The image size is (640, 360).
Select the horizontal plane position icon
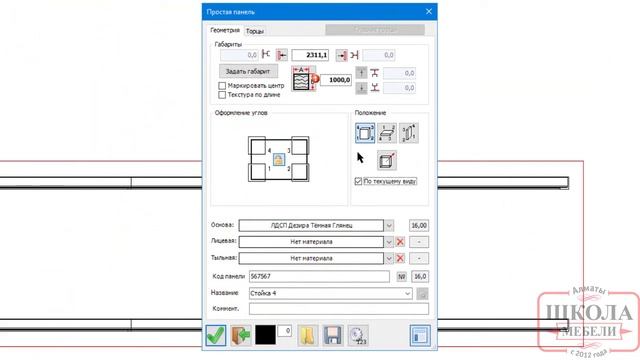click(387, 133)
